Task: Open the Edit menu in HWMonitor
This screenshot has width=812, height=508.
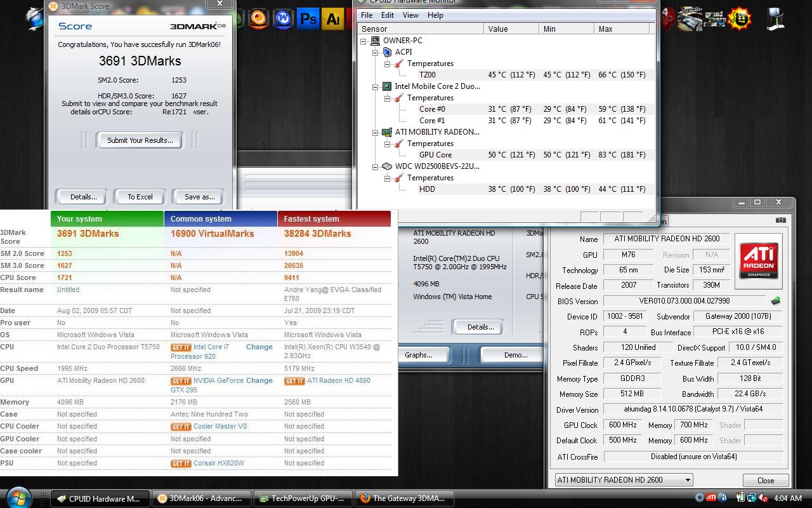Action: click(387, 15)
